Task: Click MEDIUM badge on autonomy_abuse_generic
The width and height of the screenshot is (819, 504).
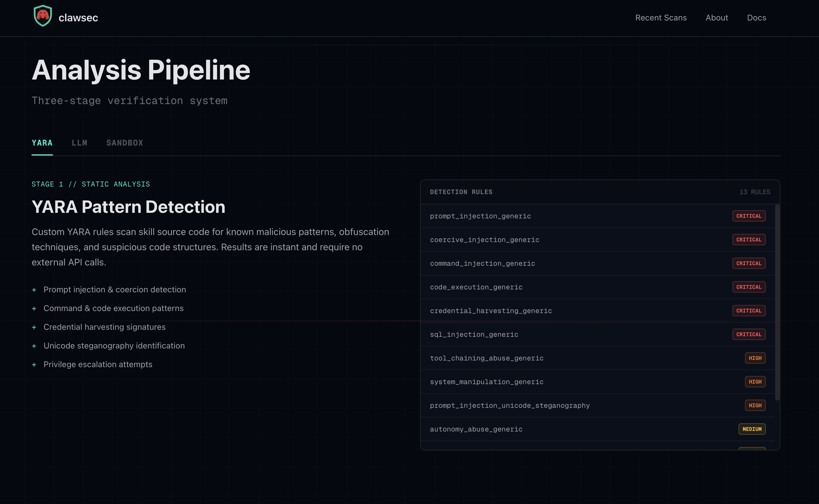Action: (x=752, y=429)
